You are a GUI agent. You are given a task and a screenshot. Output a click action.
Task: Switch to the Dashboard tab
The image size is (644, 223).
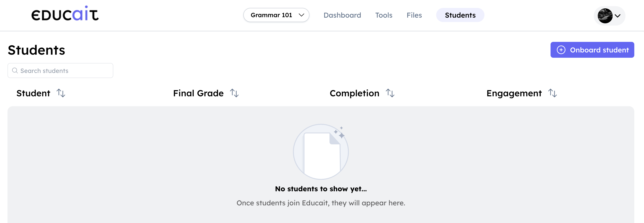[342, 15]
